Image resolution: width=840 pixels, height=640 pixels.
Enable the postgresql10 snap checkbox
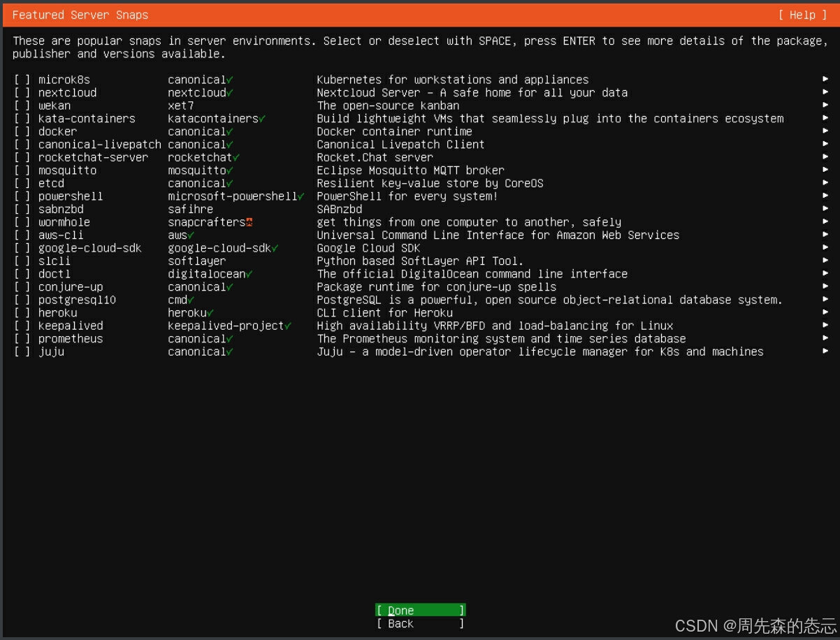point(22,300)
